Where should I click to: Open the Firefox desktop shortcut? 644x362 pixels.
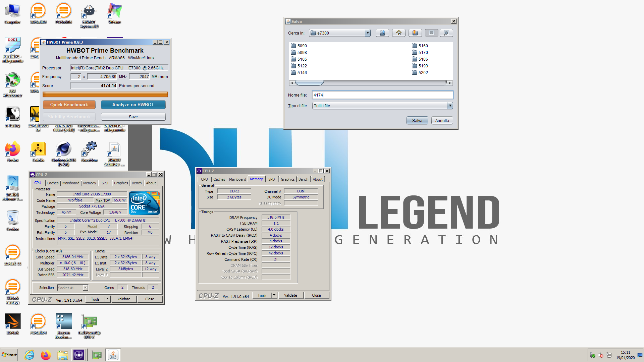tap(12, 152)
